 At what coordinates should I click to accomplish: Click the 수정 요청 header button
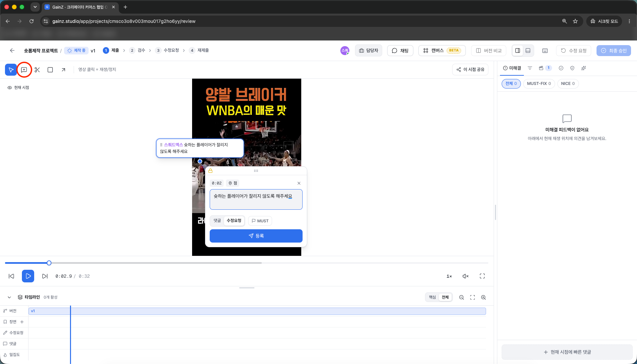(574, 50)
